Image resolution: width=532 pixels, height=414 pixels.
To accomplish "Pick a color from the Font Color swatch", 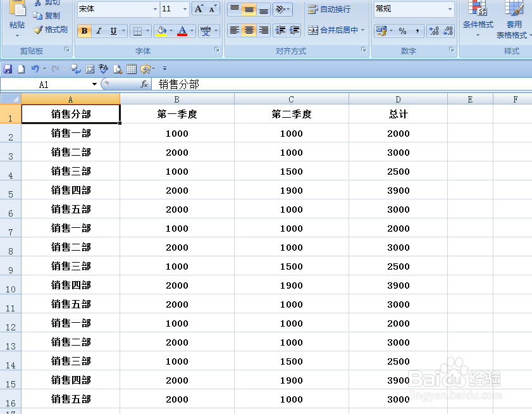I will click(182, 30).
